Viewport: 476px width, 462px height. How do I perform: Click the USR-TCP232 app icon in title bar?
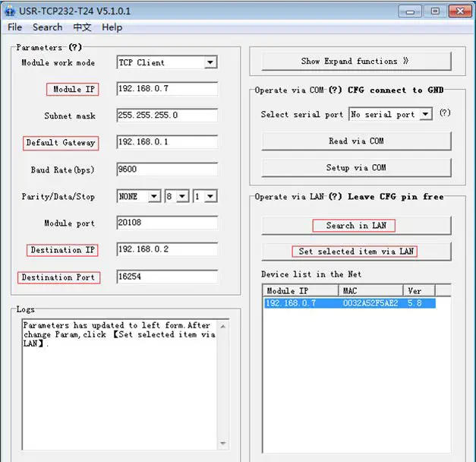tap(10, 11)
